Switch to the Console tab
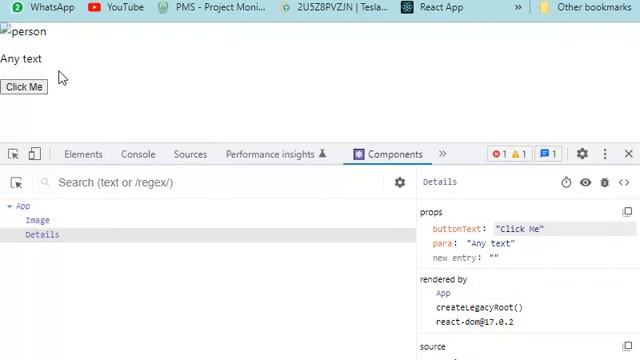This screenshot has width=640, height=360. pos(138,154)
